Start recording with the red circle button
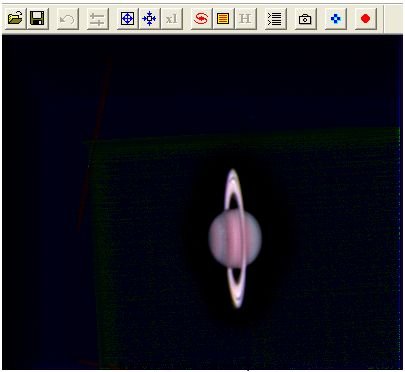The width and height of the screenshot is (405, 372). coord(366,18)
